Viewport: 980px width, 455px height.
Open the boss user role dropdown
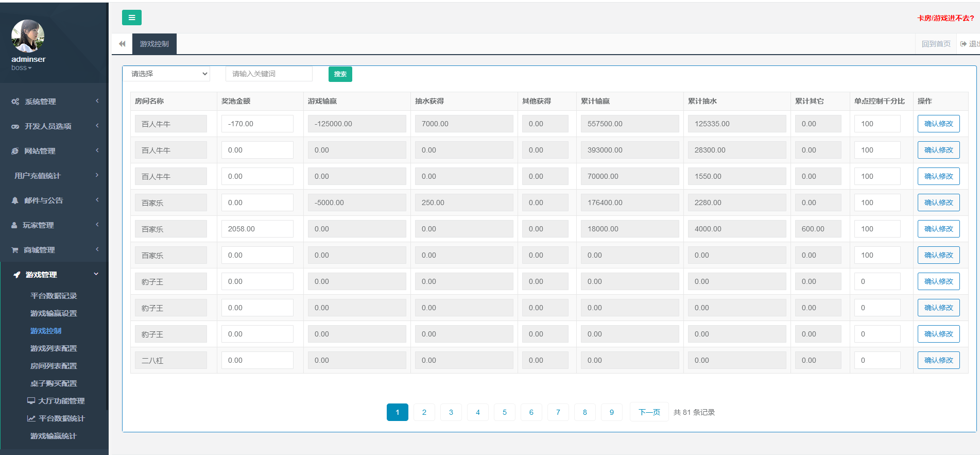(22, 68)
